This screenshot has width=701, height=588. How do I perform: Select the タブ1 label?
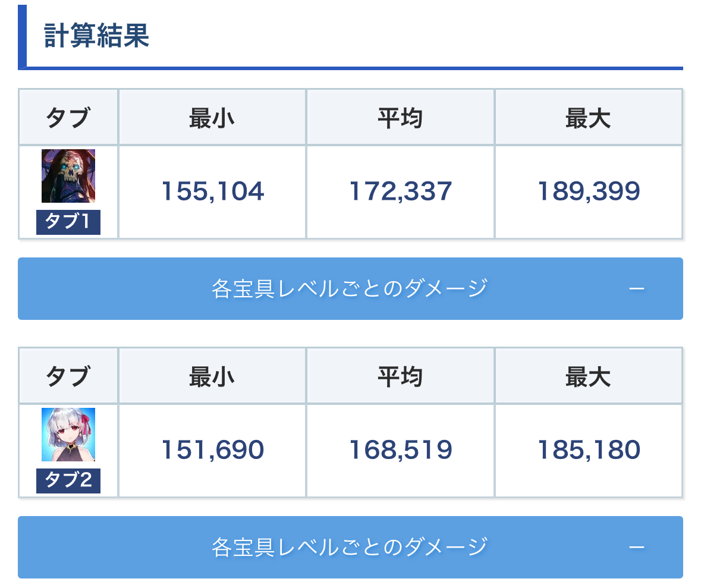[68, 222]
